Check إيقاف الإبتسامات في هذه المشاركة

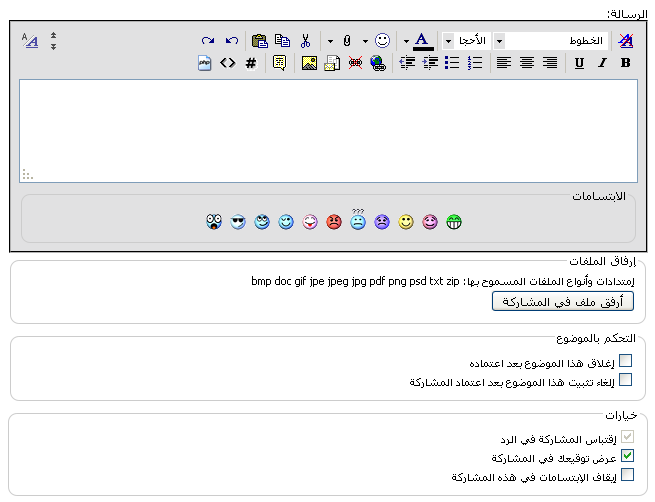coord(627,475)
